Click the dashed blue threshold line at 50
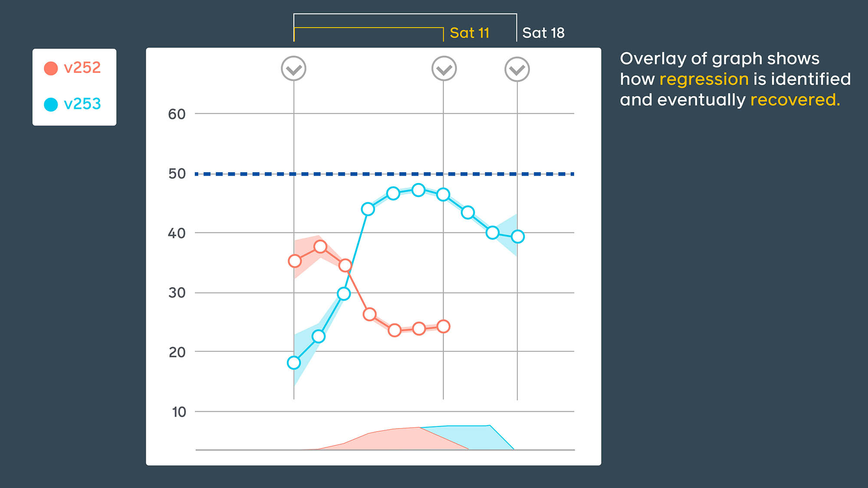The image size is (868, 488). click(x=385, y=174)
